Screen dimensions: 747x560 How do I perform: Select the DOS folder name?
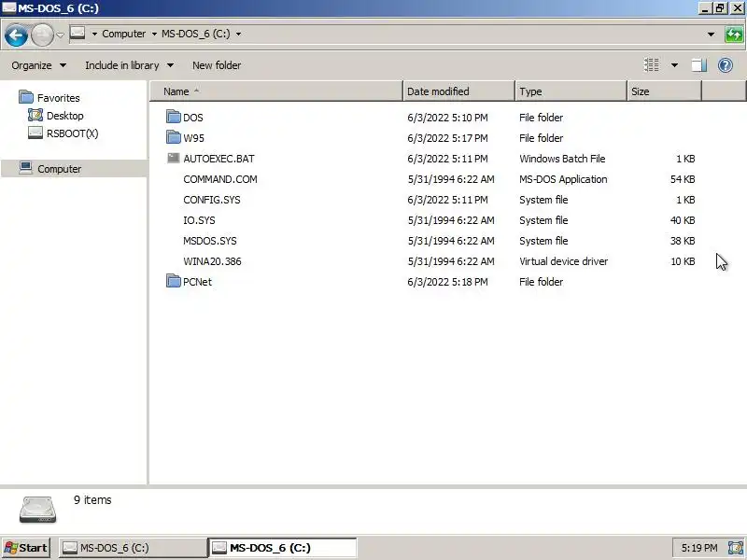[193, 118]
